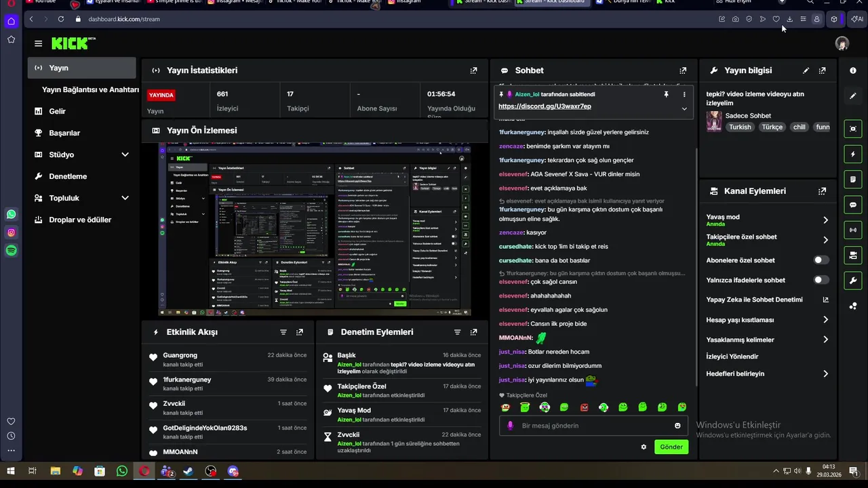This screenshot has width=868, height=488.
Task: Open Spotify in Opera sidebar
Action: tap(11, 251)
